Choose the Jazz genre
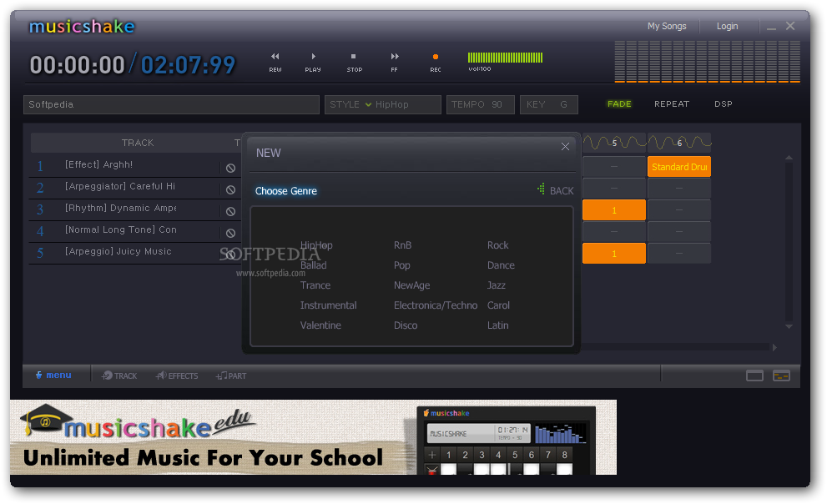Image resolution: width=827 pixels, height=504 pixels. [x=497, y=285]
